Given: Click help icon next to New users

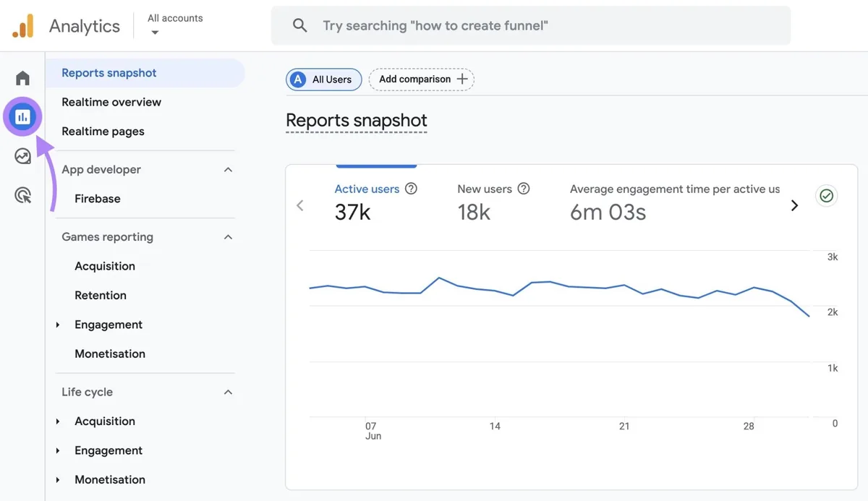Looking at the screenshot, I should (x=524, y=189).
